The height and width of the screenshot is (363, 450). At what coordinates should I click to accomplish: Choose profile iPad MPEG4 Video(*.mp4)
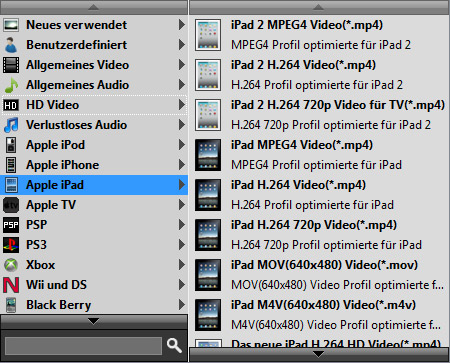click(302, 145)
